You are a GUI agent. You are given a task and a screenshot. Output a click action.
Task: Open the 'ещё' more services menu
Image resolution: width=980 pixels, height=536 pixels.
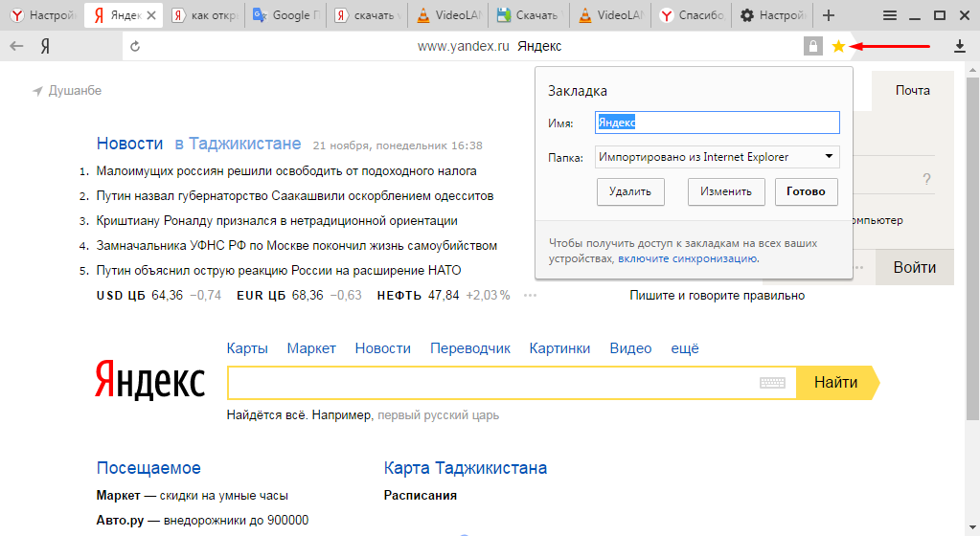685,348
